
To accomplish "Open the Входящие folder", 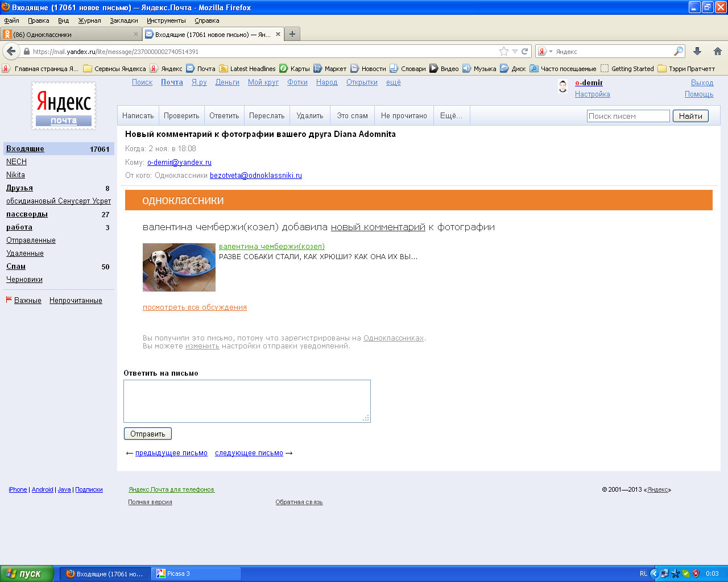I will [25, 148].
